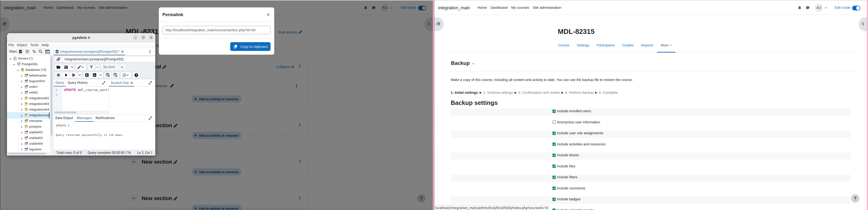Switch to Query History tab
This screenshot has width=868, height=210.
click(77, 83)
